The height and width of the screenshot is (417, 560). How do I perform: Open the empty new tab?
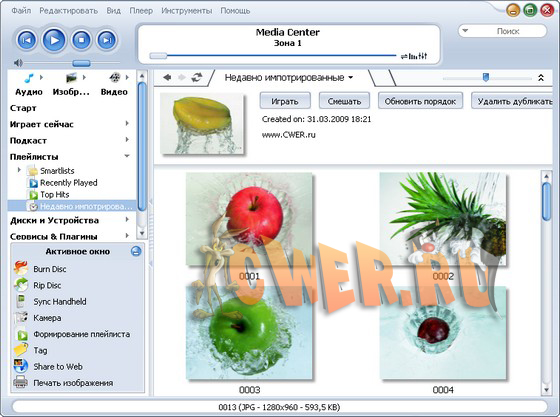click(382, 78)
